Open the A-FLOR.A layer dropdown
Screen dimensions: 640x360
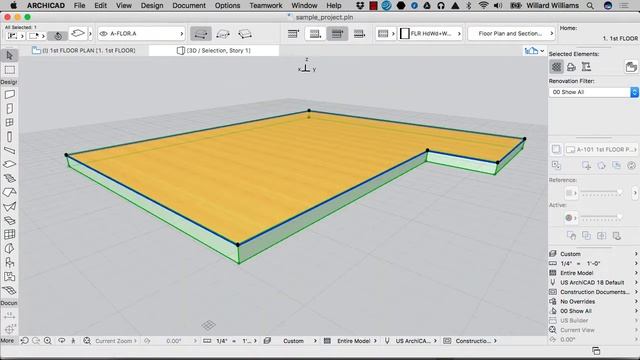click(x=142, y=33)
